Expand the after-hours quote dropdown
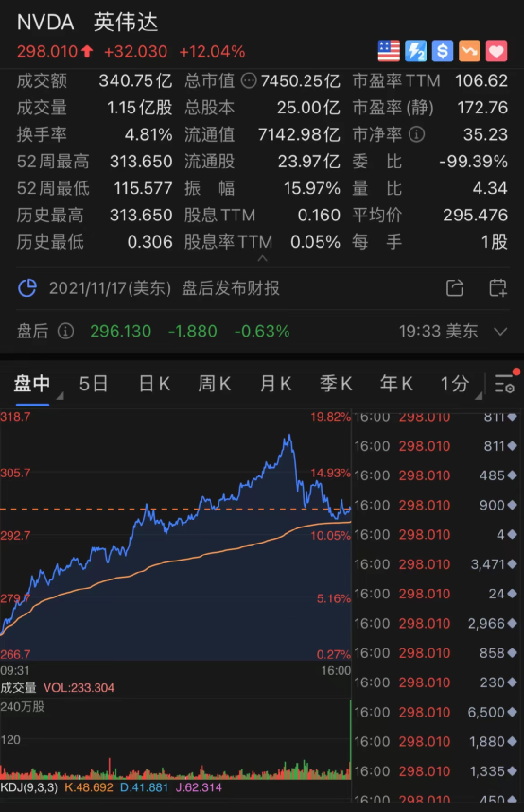 point(500,332)
